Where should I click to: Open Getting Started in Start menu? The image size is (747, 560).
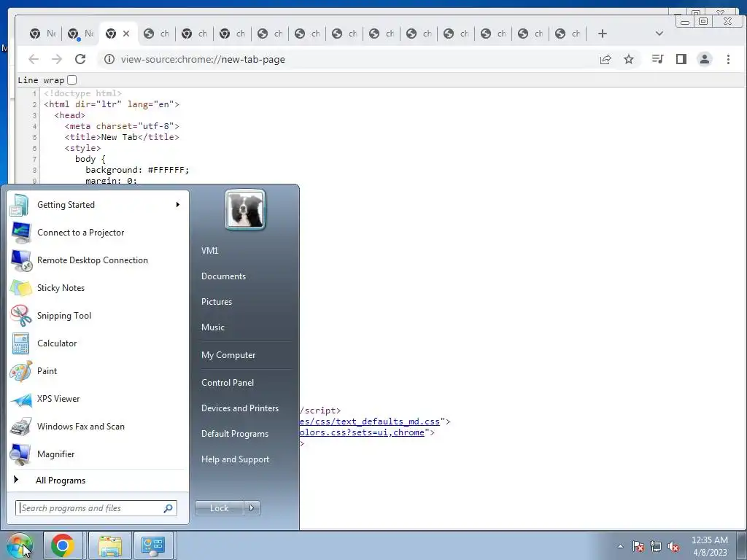(98, 205)
